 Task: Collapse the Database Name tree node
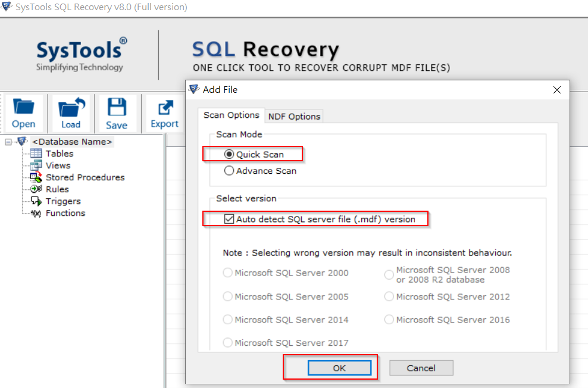[8, 142]
